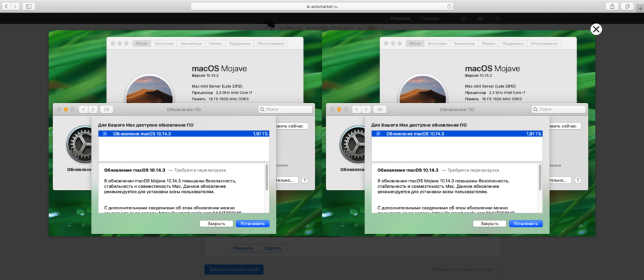Click Закрыть button in left picture

[x=217, y=224]
